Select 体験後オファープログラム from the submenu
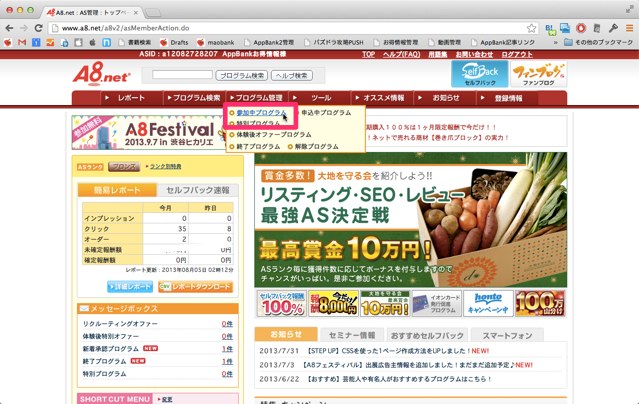 (x=273, y=135)
